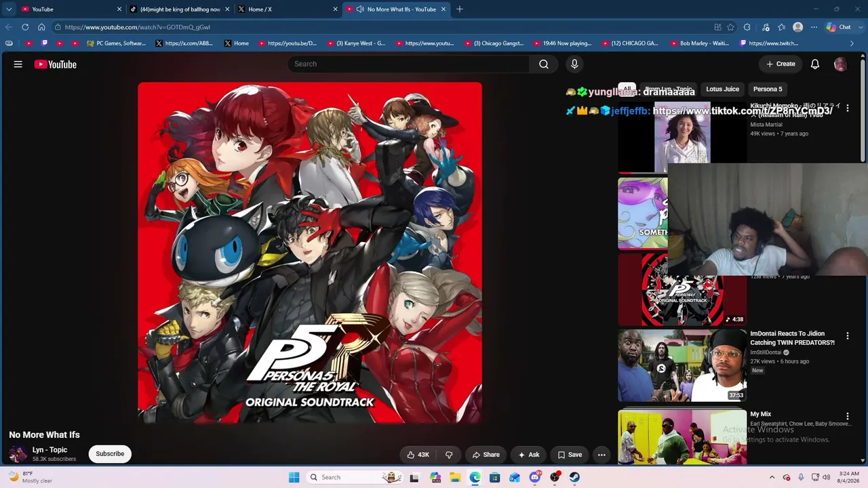Subscribe to Lyn - Topic
Screen dimensions: 868x488
[x=110, y=454]
